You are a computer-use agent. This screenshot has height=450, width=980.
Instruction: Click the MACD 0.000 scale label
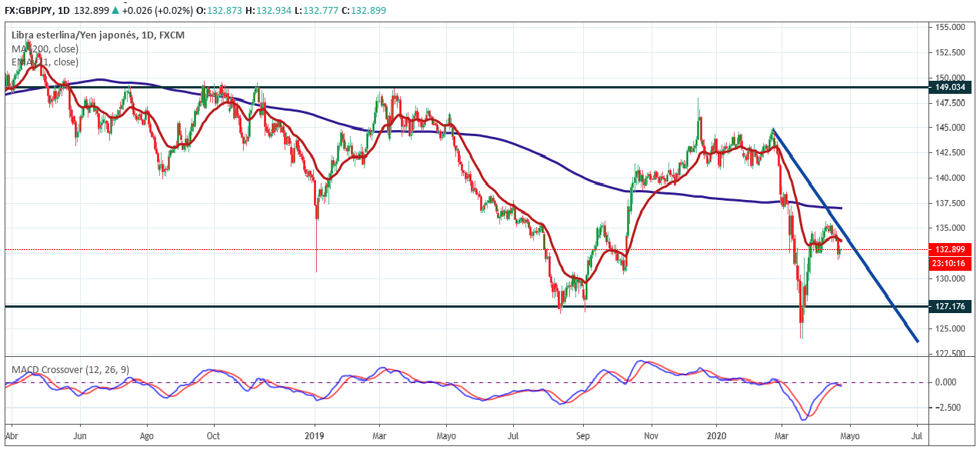pyautogui.click(x=946, y=382)
